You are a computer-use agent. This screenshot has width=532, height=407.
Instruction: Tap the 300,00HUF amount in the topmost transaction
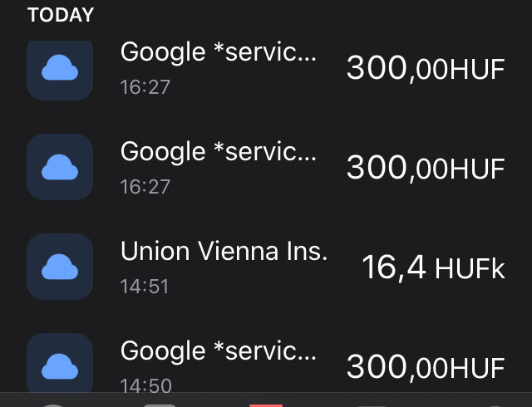(x=426, y=68)
